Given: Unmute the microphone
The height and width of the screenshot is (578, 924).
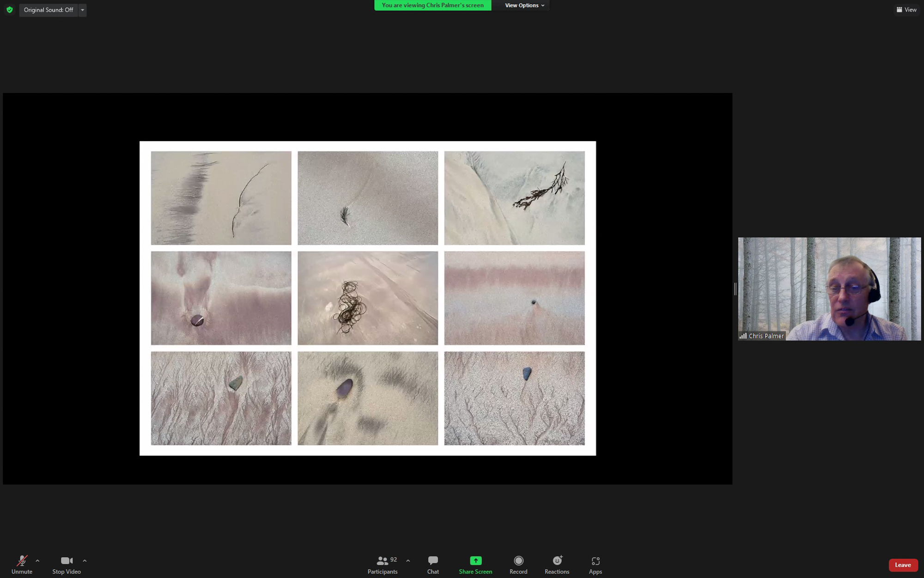Looking at the screenshot, I should coord(22,565).
